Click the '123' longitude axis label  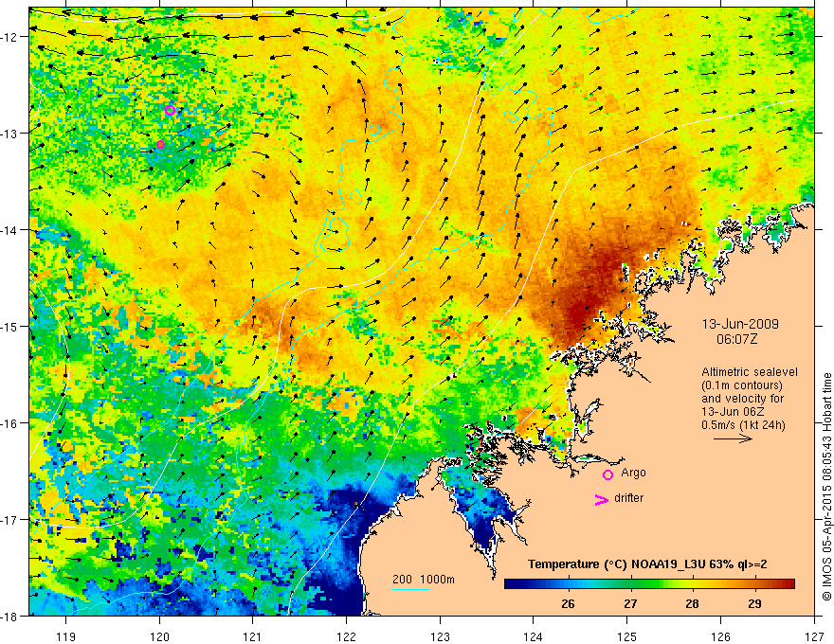[x=441, y=636]
